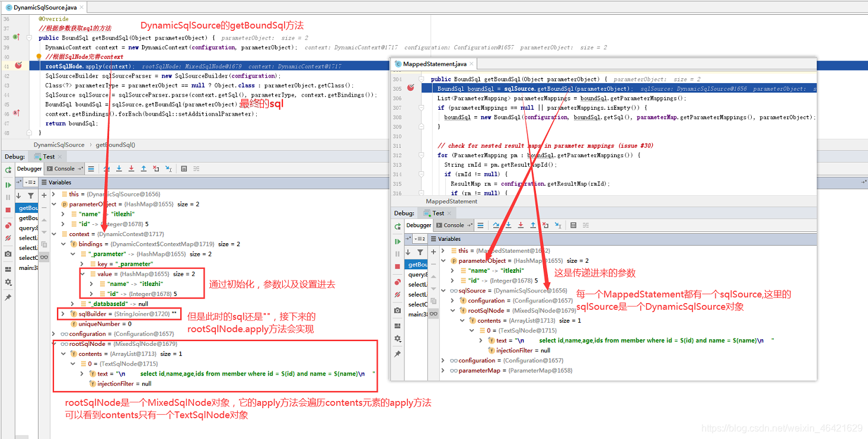Viewport: 868px width, 439px height.
Task: Click the Rerun Test debug icon
Action: [7, 170]
